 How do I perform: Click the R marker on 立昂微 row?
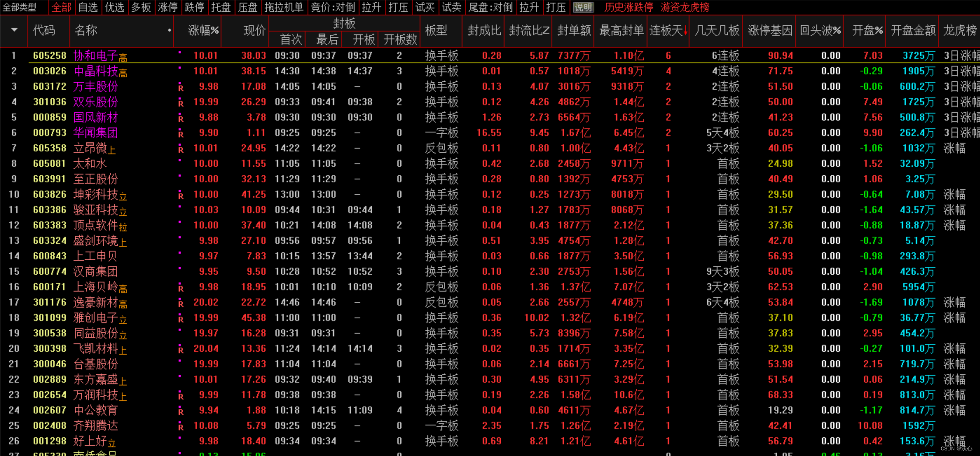(x=181, y=149)
